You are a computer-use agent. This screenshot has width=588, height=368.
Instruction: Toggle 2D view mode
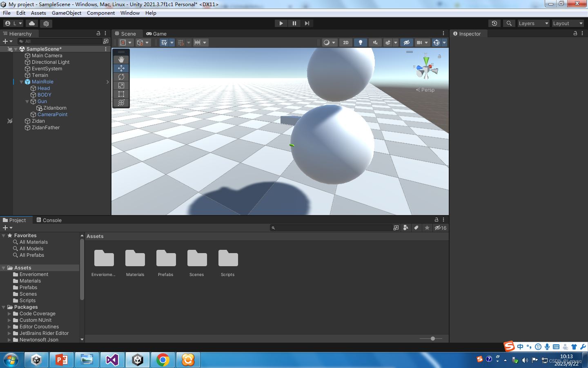point(346,43)
